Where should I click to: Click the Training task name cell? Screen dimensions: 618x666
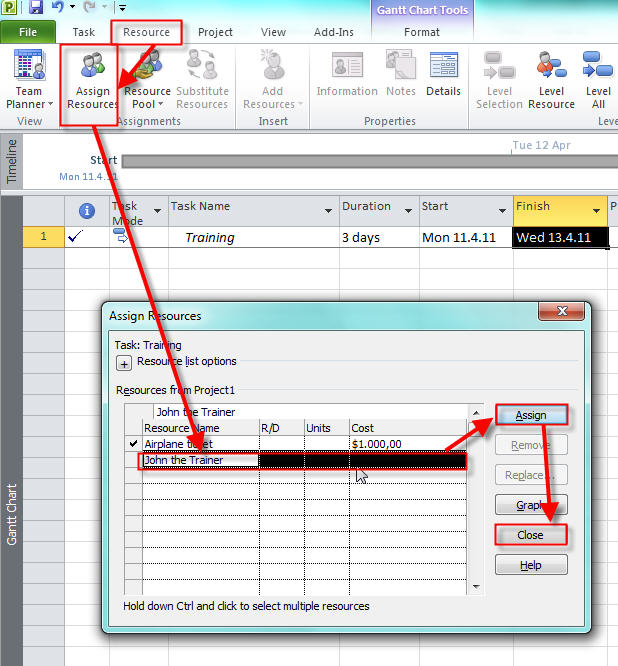point(210,238)
